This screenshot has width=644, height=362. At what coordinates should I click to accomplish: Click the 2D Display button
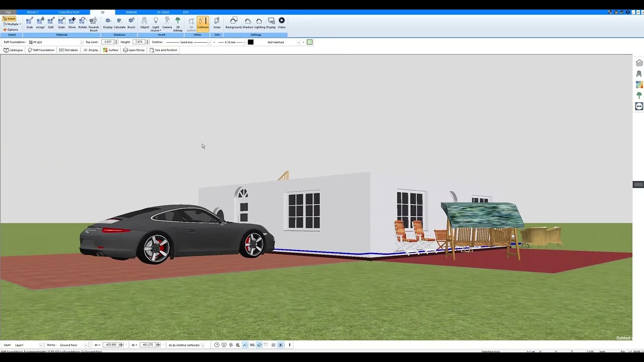[91, 50]
